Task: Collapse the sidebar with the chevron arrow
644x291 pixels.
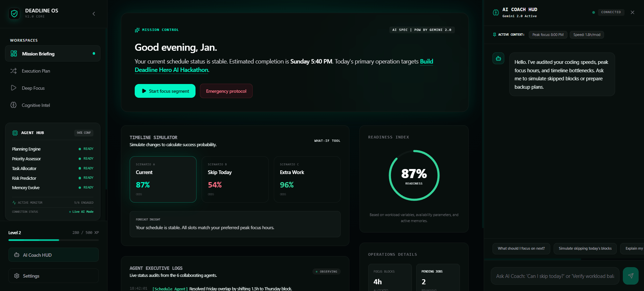Action: point(94,14)
